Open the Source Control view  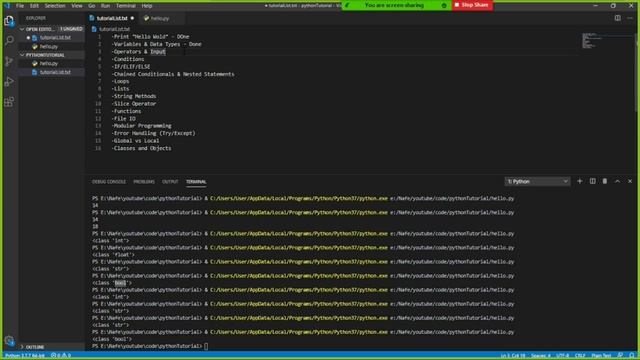pyautogui.click(x=9, y=61)
